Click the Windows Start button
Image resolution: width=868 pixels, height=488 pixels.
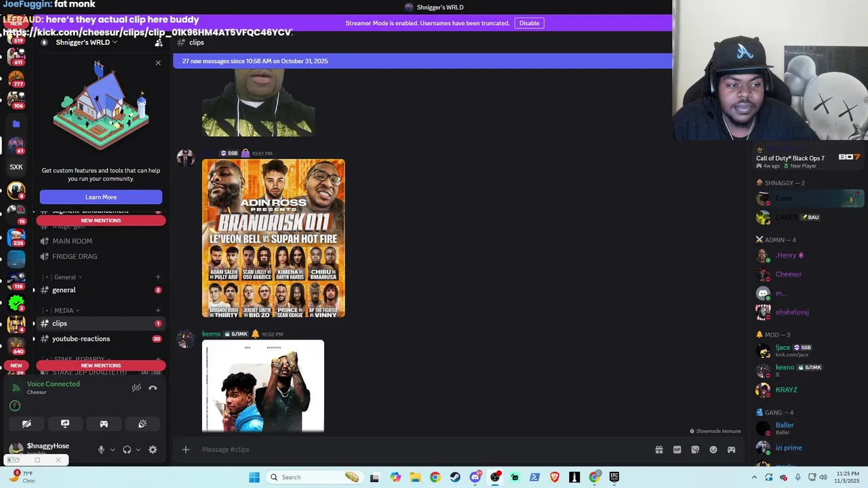tap(254, 477)
